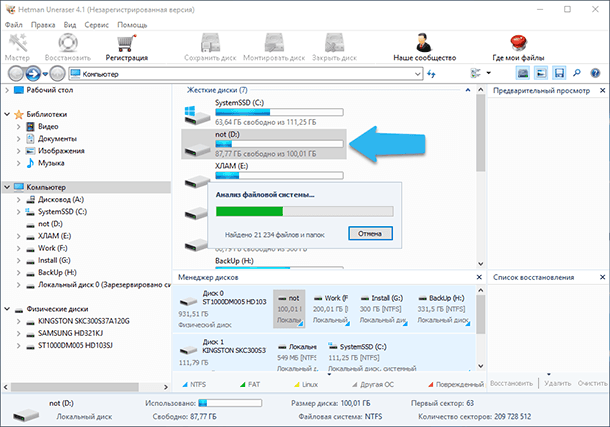Select SAMSUNG HD321KJ physical disk
The image size is (610, 427).
click(x=70, y=333)
